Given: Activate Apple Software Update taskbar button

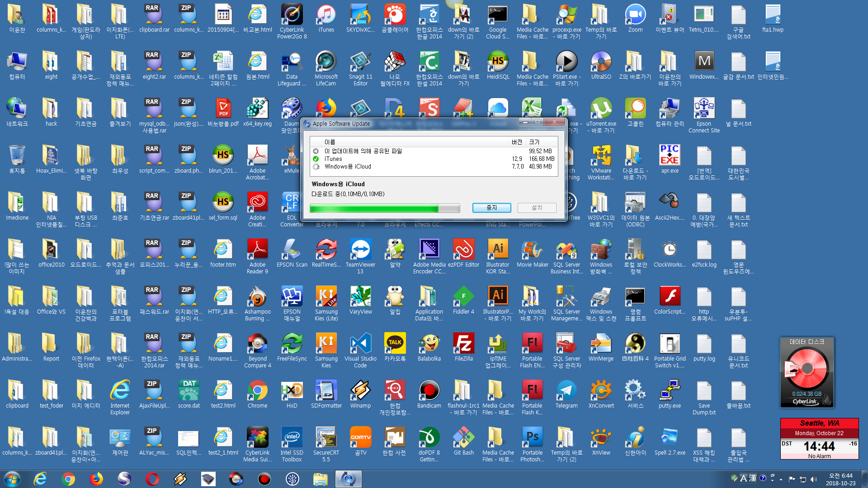Looking at the screenshot, I should tap(348, 479).
